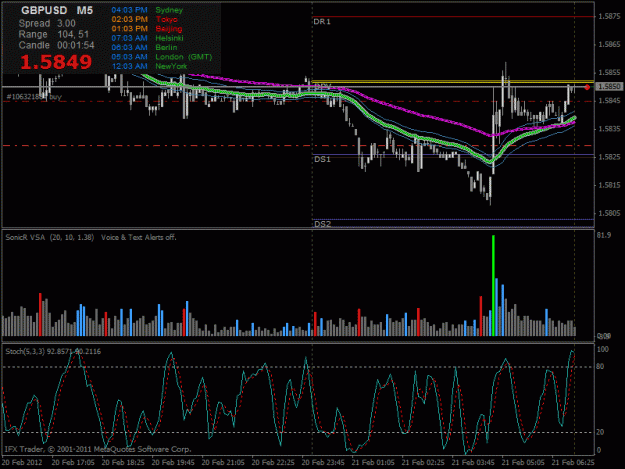The image size is (625, 469).
Task: Click the red dot price marker
Action: [x=587, y=87]
